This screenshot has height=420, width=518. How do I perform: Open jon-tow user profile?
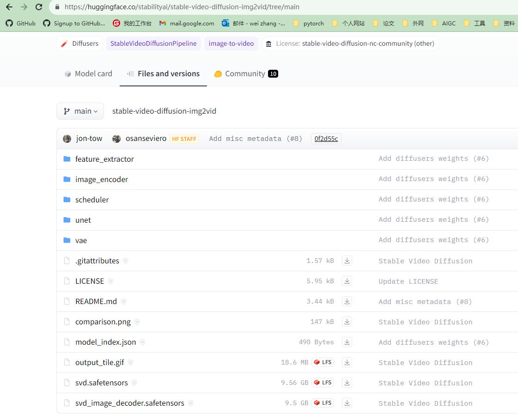pyautogui.click(x=89, y=139)
